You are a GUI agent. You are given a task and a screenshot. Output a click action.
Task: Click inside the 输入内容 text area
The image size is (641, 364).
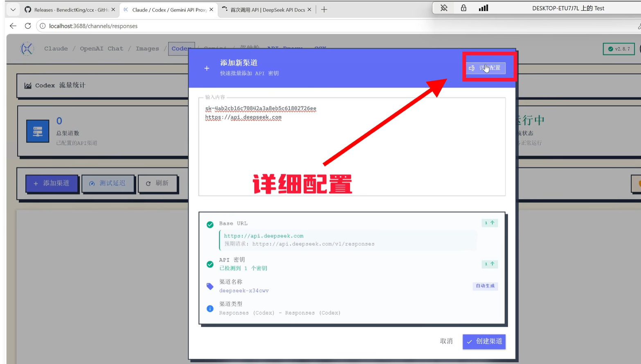pyautogui.click(x=352, y=146)
